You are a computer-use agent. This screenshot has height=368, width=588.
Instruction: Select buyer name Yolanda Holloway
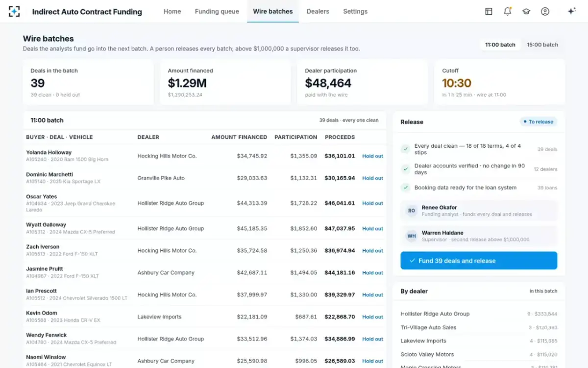coord(49,153)
